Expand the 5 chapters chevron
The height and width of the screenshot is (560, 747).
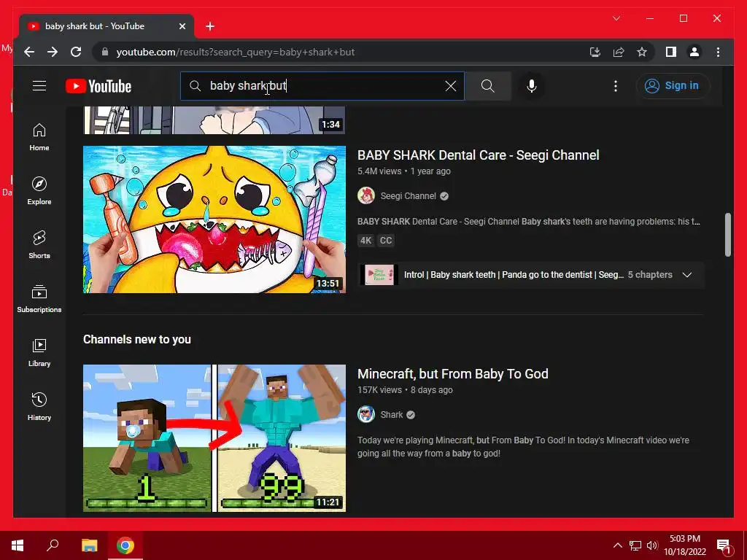point(687,275)
